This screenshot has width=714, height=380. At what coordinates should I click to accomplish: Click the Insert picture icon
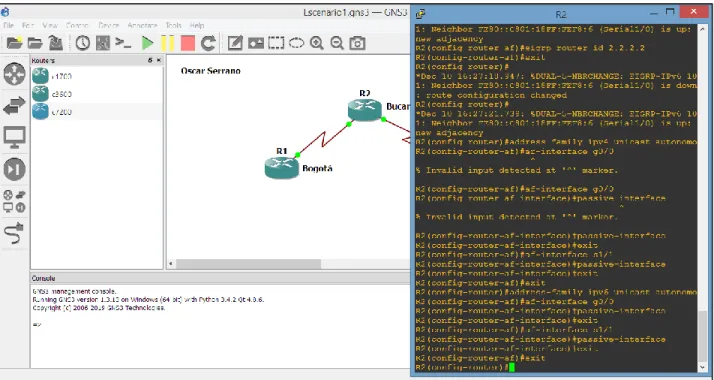tap(255, 43)
